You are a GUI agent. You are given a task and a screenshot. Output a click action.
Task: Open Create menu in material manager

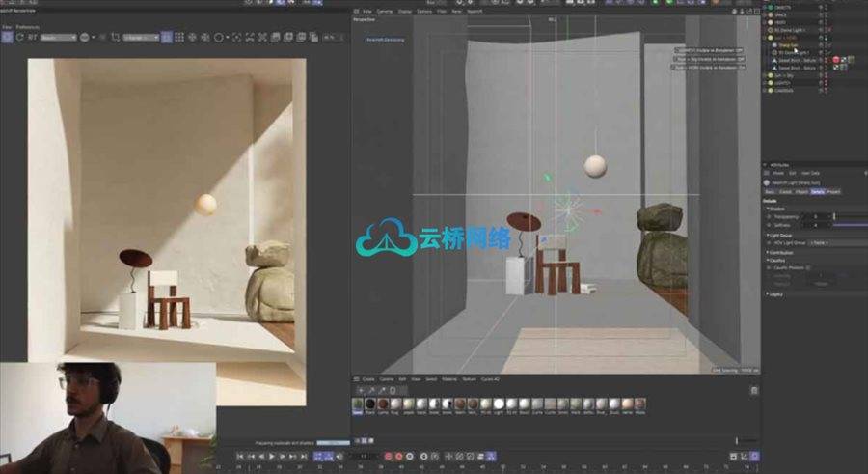367,379
